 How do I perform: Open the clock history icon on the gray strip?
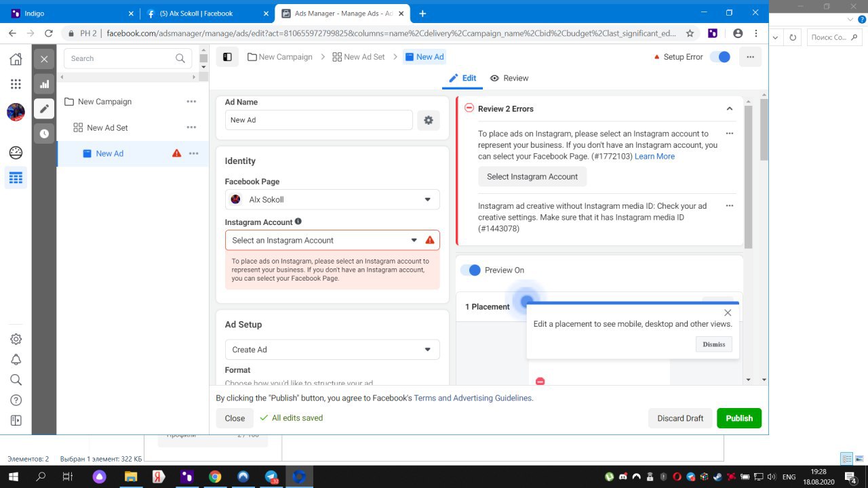[44, 134]
